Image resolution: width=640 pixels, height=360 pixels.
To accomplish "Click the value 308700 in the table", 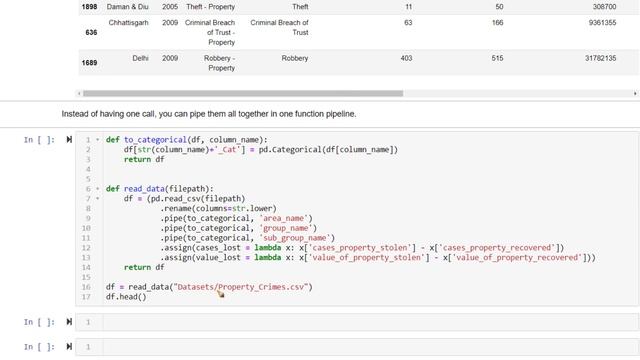I will (604, 7).
